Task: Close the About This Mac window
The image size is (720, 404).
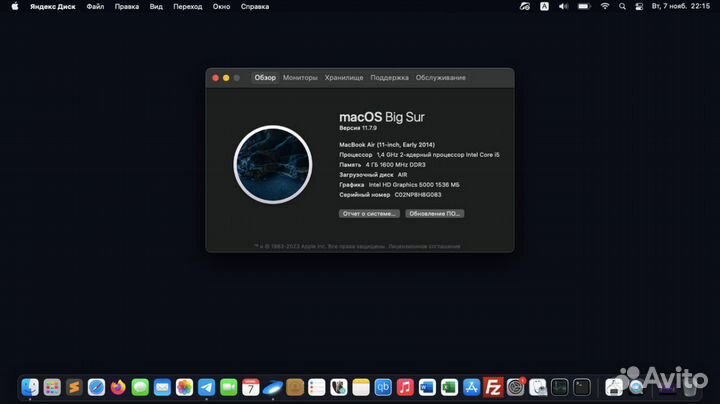Action: point(215,78)
